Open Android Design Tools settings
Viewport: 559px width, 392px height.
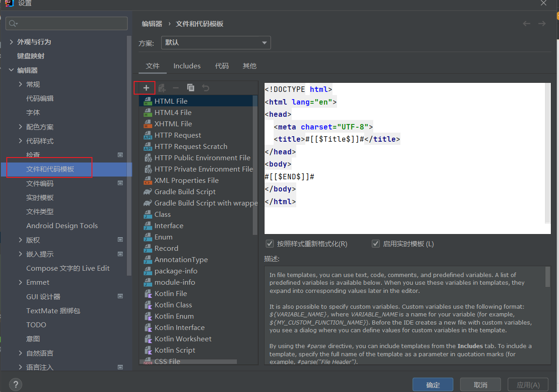pyautogui.click(x=62, y=225)
